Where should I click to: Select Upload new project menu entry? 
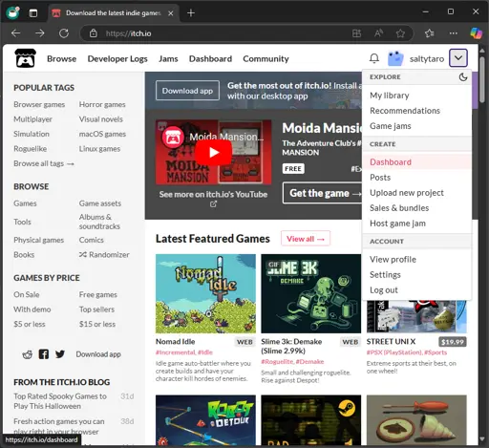tap(407, 193)
